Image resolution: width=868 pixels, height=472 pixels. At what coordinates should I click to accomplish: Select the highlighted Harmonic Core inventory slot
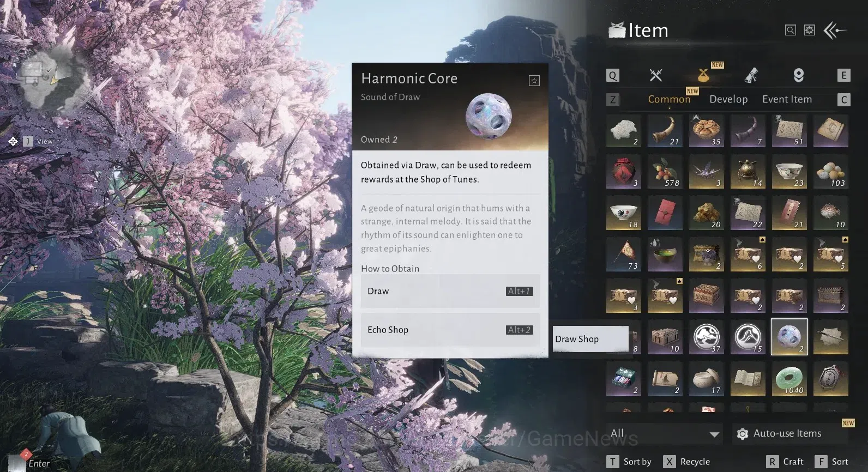(x=789, y=337)
